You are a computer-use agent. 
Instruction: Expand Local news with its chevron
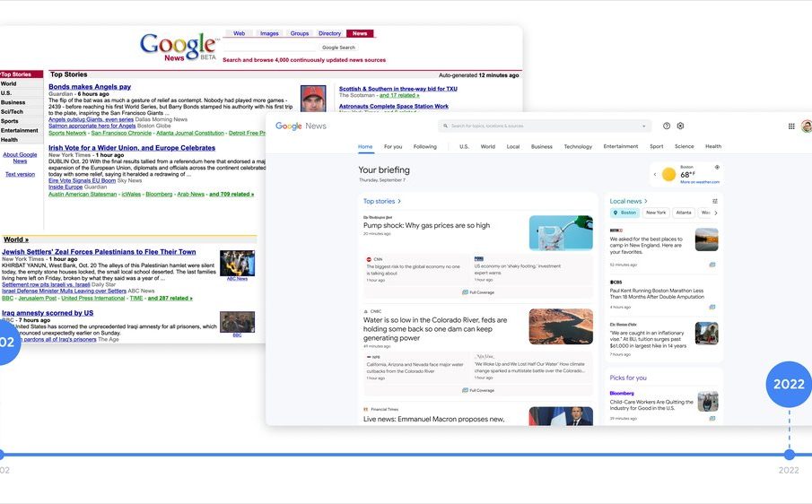(x=646, y=201)
